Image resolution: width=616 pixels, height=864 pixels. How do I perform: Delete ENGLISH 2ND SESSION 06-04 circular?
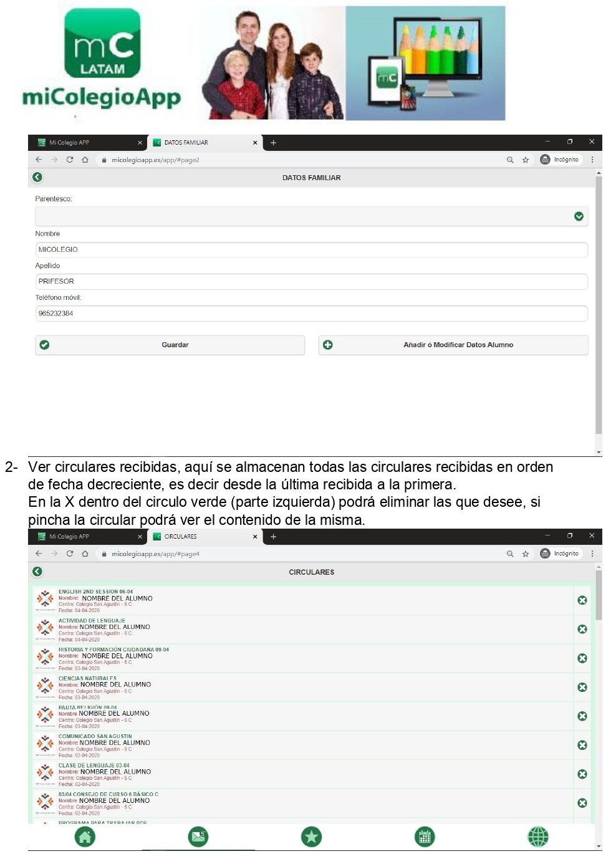tap(582, 600)
